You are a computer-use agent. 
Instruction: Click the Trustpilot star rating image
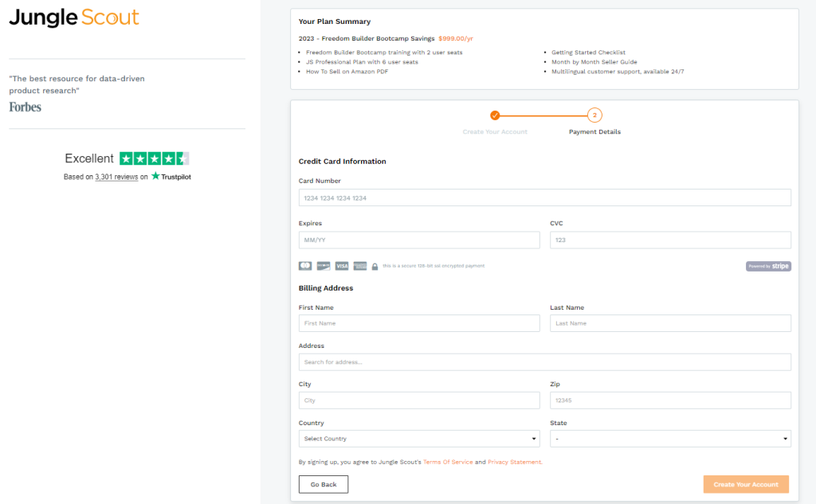(x=154, y=158)
